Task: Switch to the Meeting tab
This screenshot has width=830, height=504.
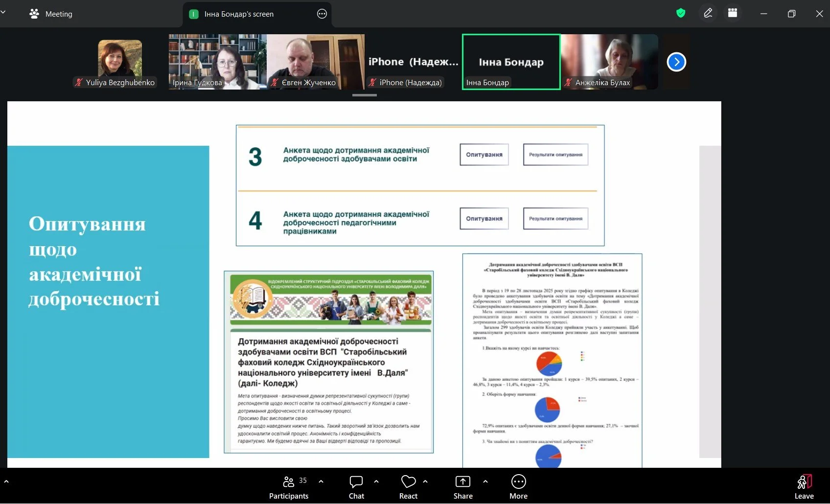Action: pos(51,14)
